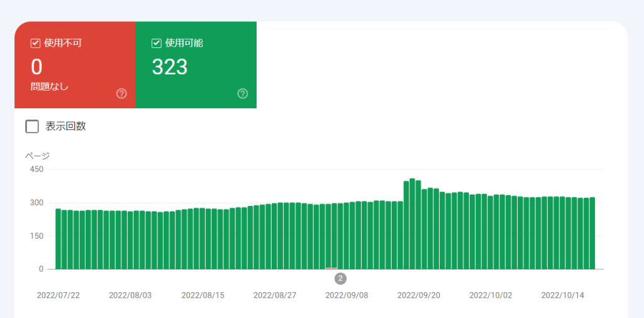Viewport: 644px width, 318px height.
Task: Click the 2022/10/14 date label
Action: (562, 295)
